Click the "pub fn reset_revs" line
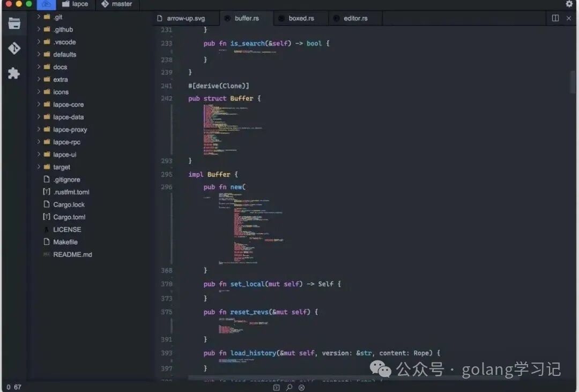The width and height of the screenshot is (579, 392). [261, 312]
